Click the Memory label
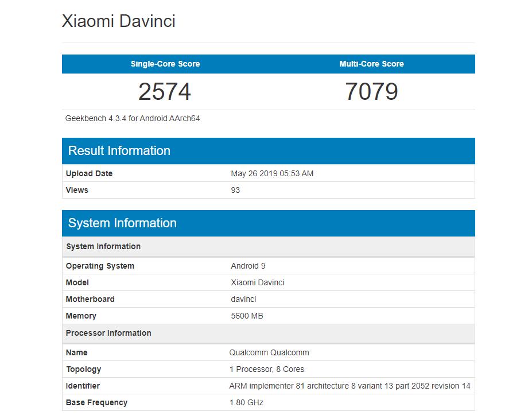This screenshot has width=532, height=419. (x=81, y=316)
